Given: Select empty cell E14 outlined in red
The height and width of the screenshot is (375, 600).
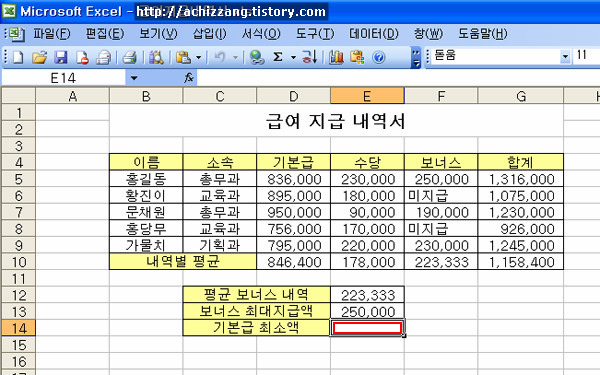Looking at the screenshot, I should coord(367,328).
